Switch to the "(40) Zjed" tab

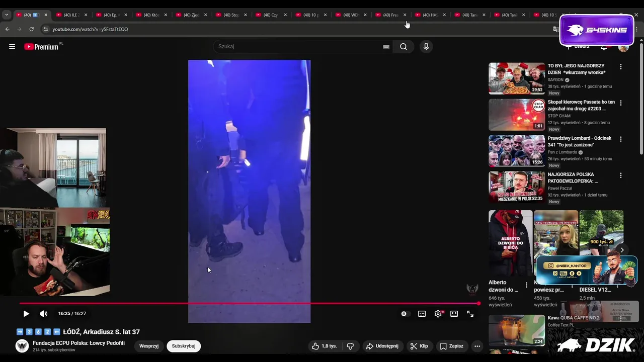pyautogui.click(x=191, y=15)
